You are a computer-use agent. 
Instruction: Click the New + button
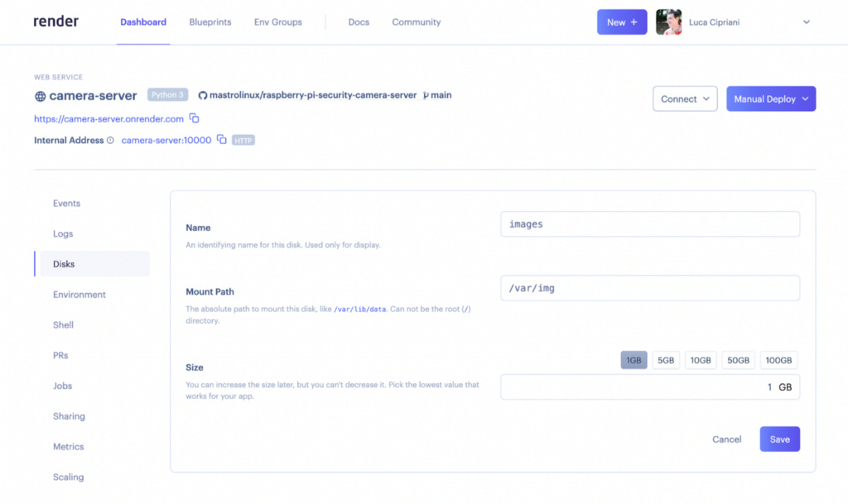coord(622,22)
